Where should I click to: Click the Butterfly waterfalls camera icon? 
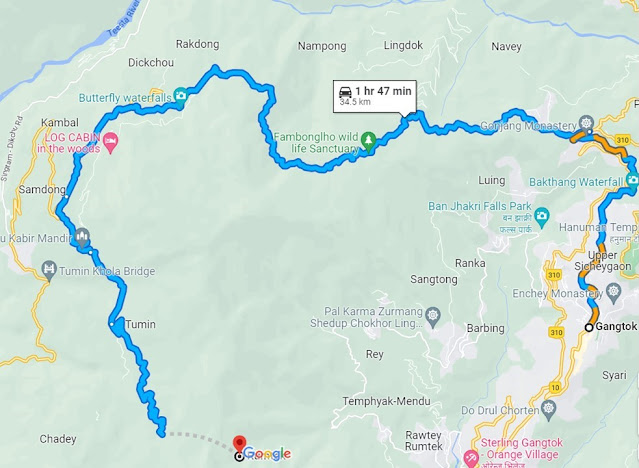click(x=181, y=96)
